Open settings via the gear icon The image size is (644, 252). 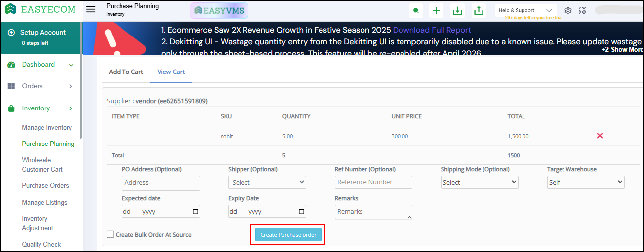coord(568,11)
